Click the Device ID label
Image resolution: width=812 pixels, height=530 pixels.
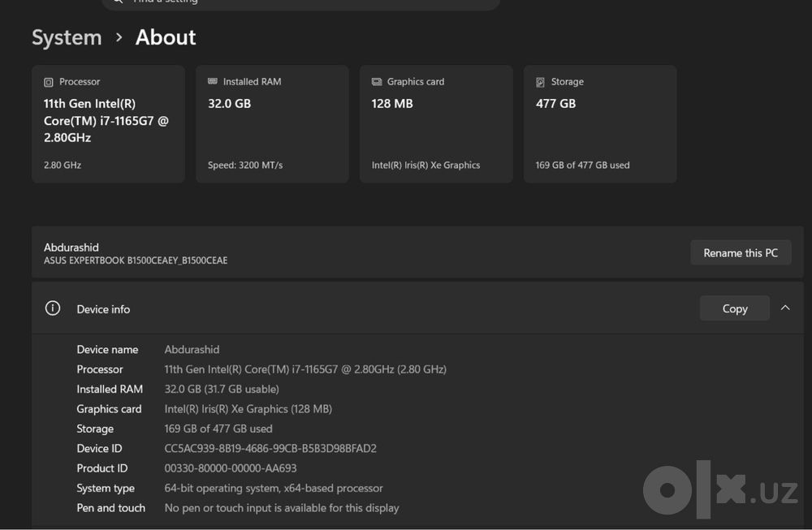tap(99, 448)
